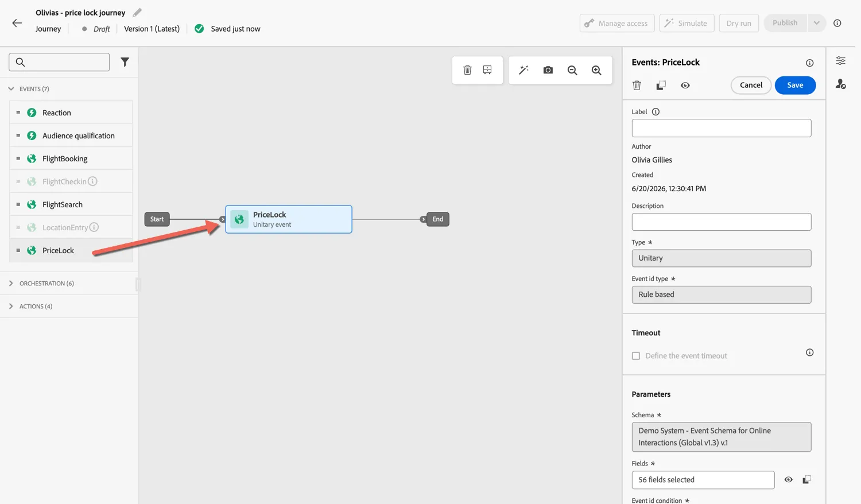This screenshot has height=504, width=861.
Task: Open the info icon next to Publish
Action: pos(837,23)
